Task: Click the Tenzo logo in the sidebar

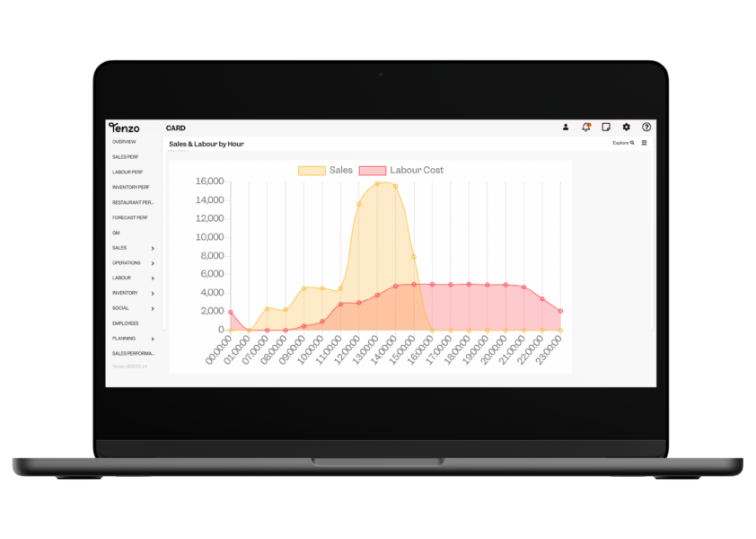Action: pos(123,128)
